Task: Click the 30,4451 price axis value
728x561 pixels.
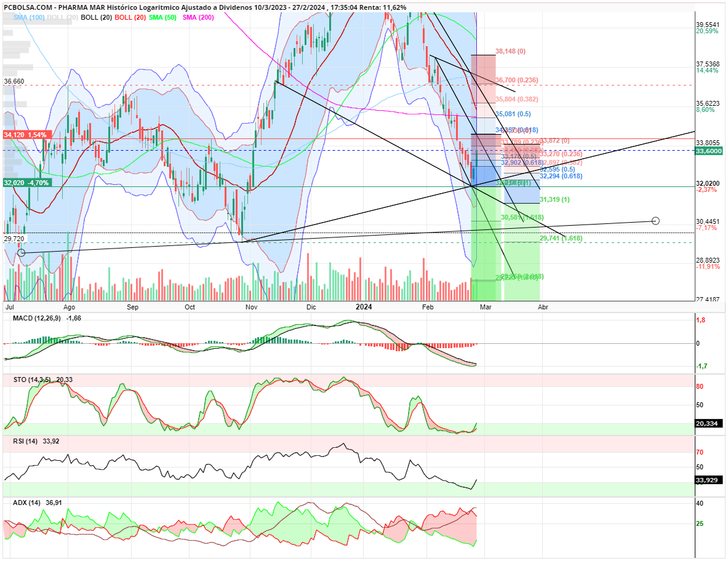Action: tap(708, 221)
